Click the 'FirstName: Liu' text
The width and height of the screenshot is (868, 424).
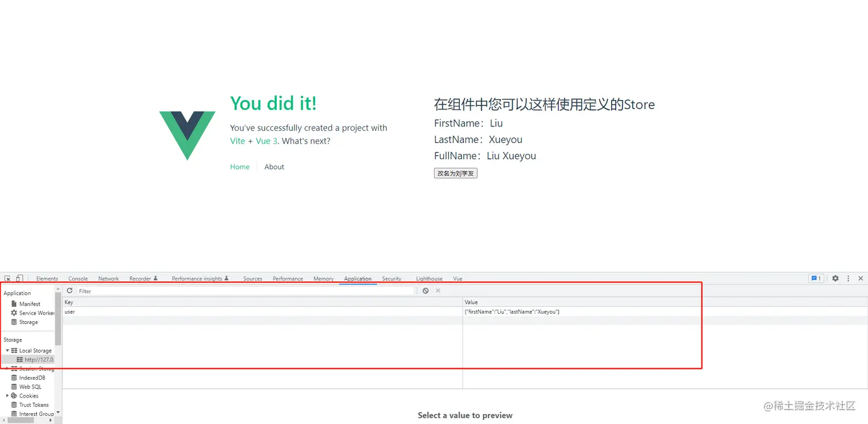468,123
